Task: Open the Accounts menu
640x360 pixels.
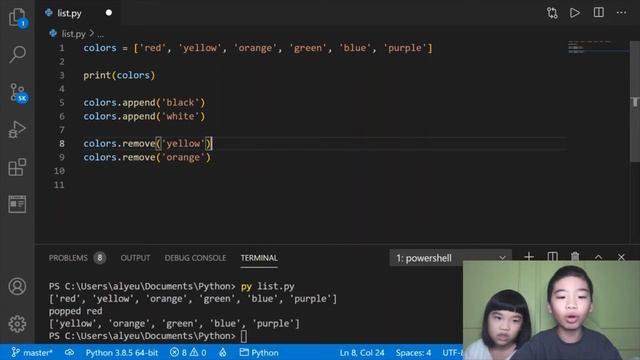Action: tap(17, 287)
